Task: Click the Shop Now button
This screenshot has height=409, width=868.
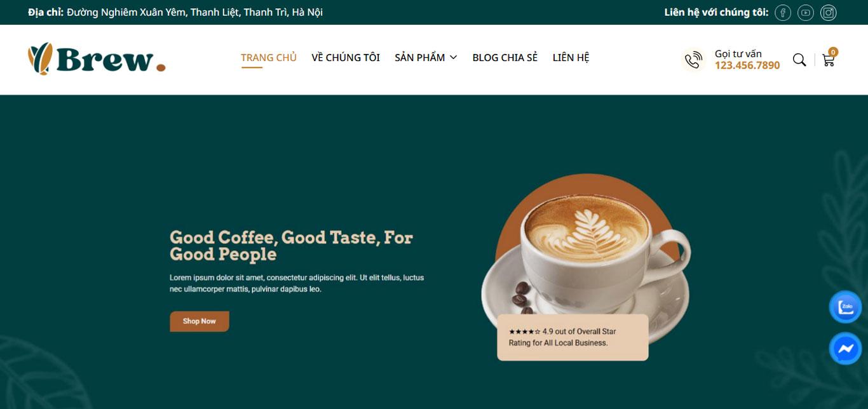Action: click(x=200, y=321)
